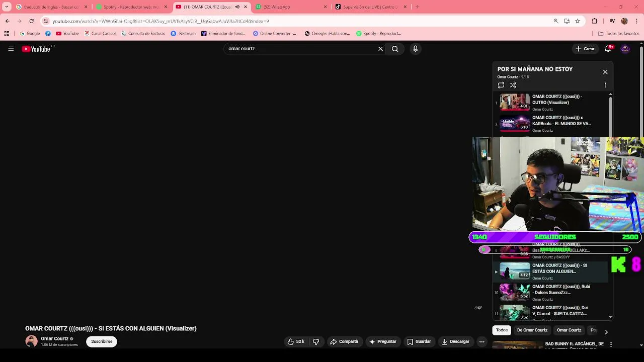644x362 pixels.
Task: Open the browser profile avatar
Action: (x=624, y=21)
